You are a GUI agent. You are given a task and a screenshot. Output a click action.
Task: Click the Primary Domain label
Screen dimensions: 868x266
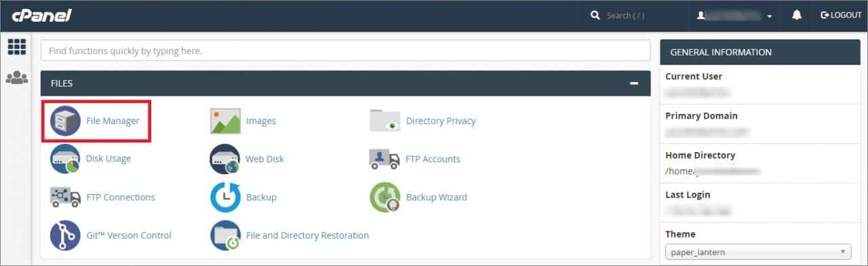tap(701, 115)
